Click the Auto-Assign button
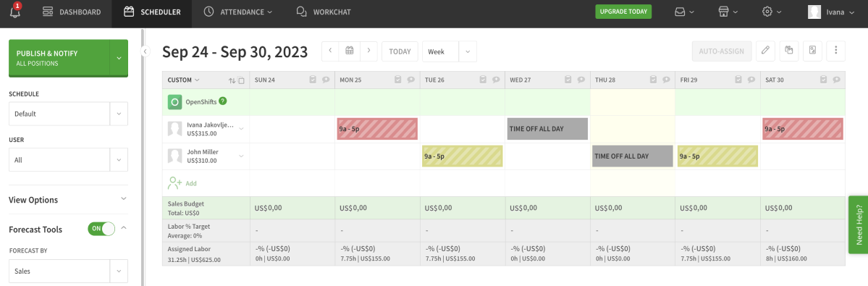The image size is (868, 286). click(x=722, y=51)
